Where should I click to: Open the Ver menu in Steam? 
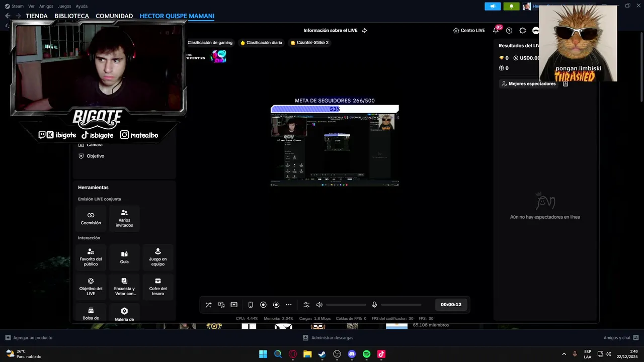click(31, 6)
